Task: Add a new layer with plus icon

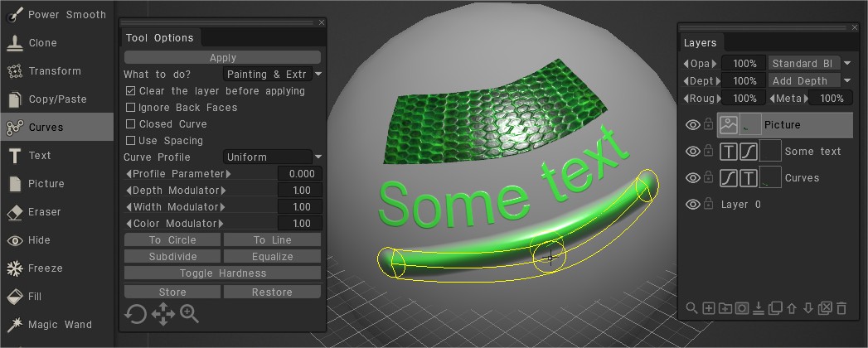Action: coord(709,308)
